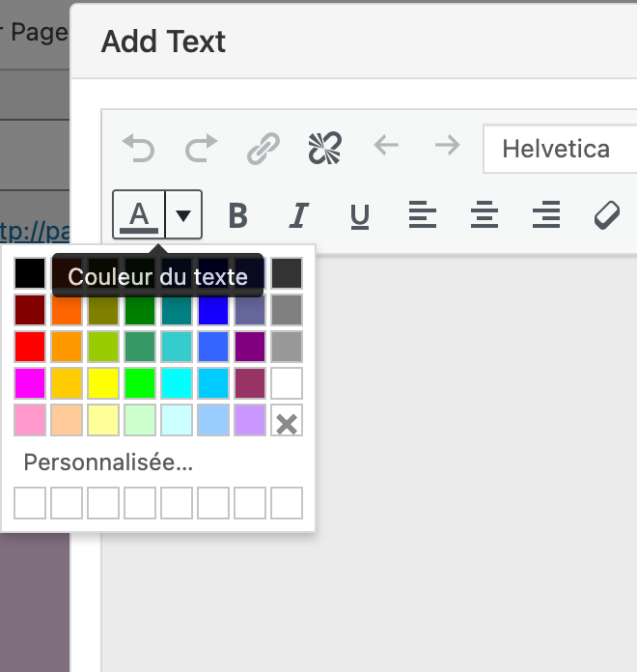637x672 pixels.
Task: Click the clear formatting eraser icon
Action: coord(606,214)
